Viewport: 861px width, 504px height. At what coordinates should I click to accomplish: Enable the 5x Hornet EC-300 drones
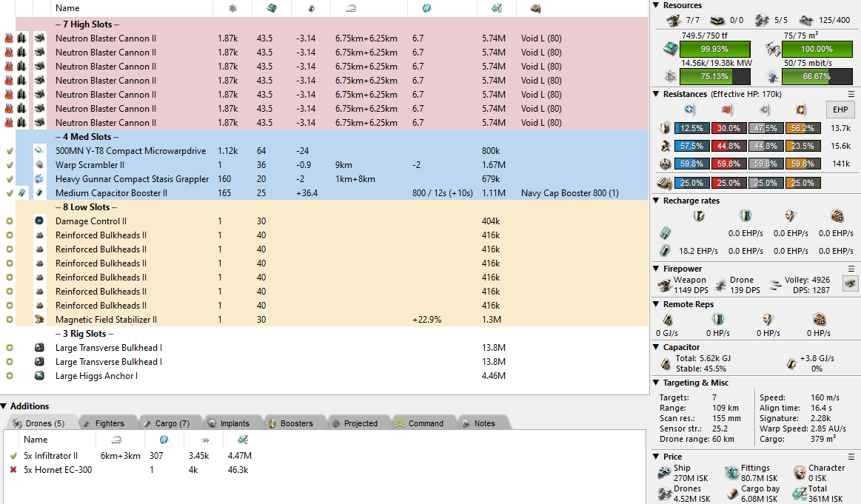coord(13,470)
